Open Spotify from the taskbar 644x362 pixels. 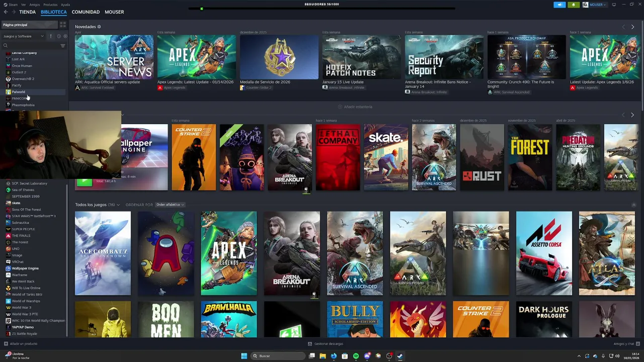(356, 356)
